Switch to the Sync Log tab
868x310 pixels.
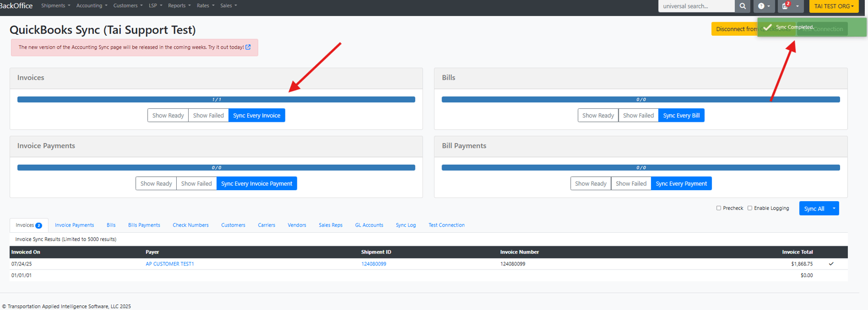(406, 225)
